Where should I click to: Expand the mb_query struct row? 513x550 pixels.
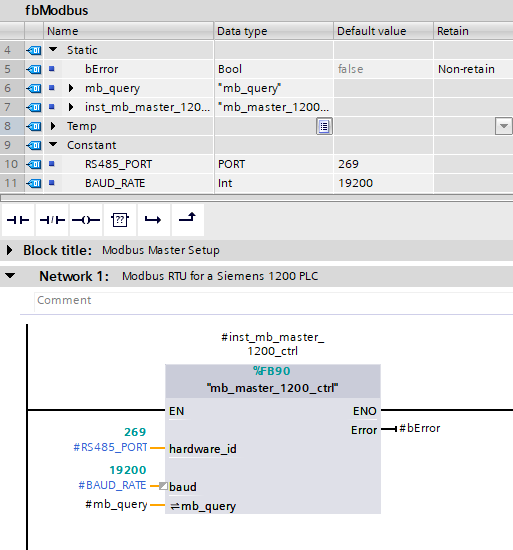pyautogui.click(x=71, y=88)
